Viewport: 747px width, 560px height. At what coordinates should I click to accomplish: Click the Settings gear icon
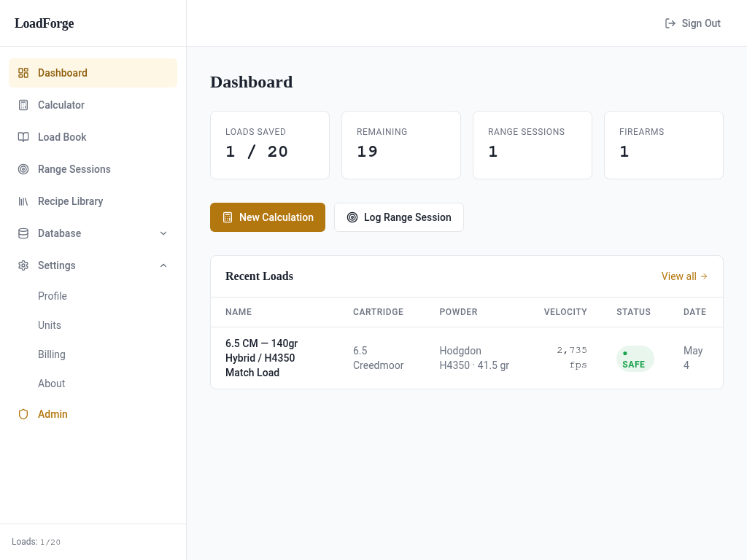click(23, 265)
